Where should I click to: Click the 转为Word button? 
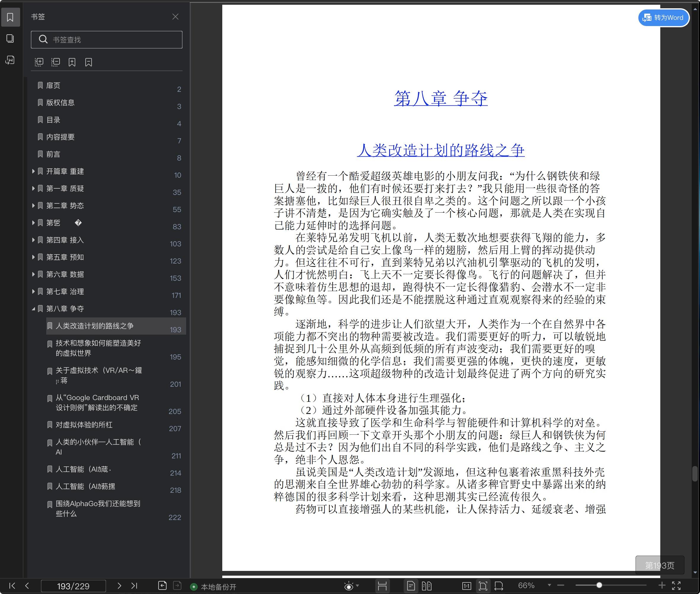coord(664,17)
